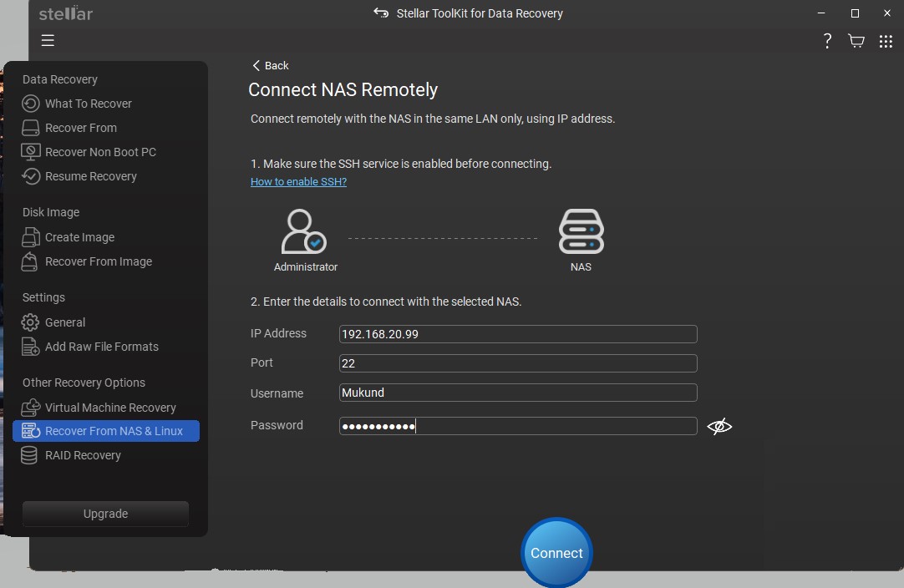Open the nine-dot apps grid icon

[886, 41]
